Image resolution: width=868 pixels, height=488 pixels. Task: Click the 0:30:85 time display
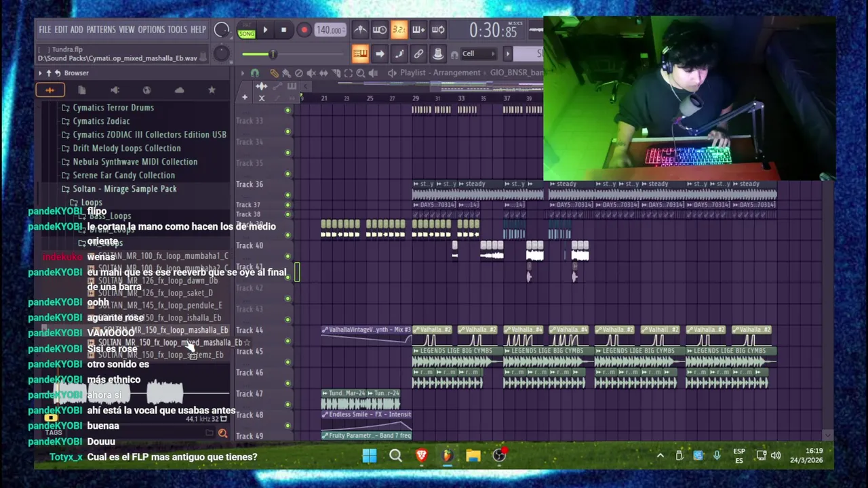pos(494,30)
